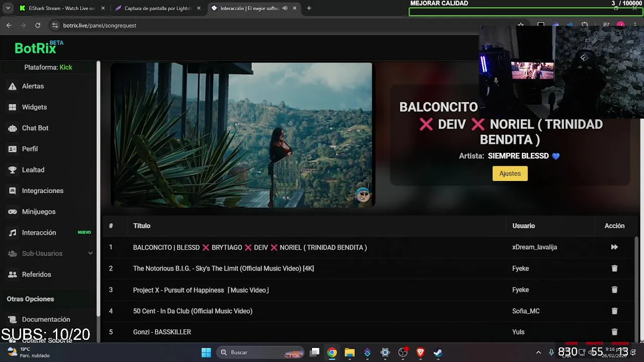Open the Integraciones icon
Screen dimensions: 644x362
[x=13, y=191]
